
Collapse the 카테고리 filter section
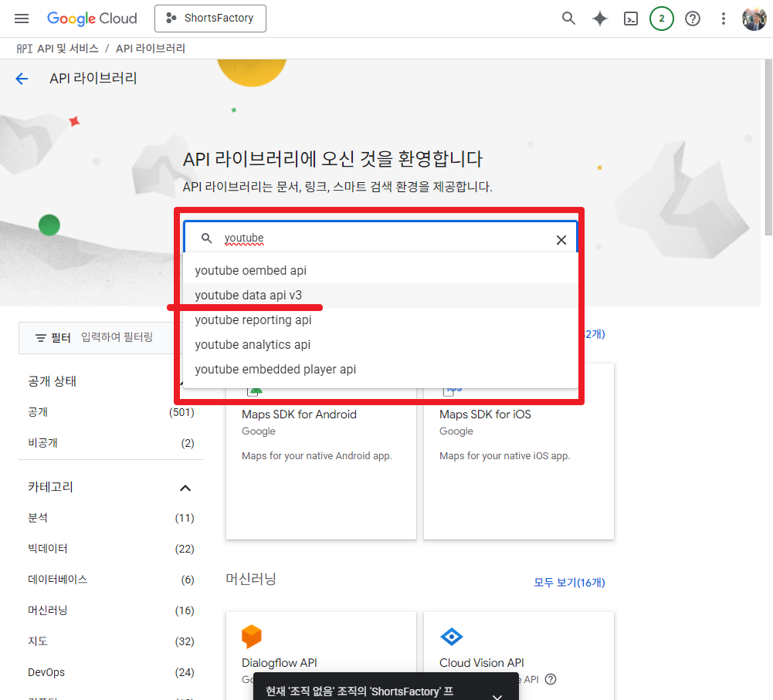coord(185,487)
